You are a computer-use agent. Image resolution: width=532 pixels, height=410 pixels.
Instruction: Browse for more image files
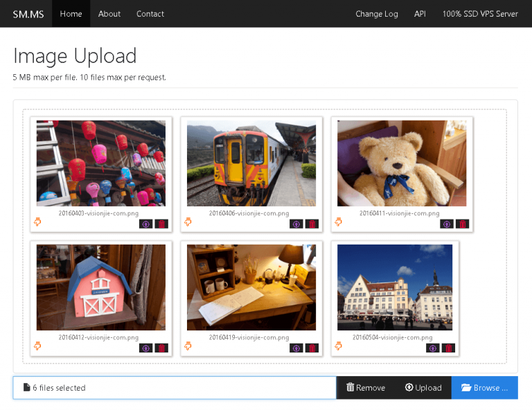(x=484, y=387)
